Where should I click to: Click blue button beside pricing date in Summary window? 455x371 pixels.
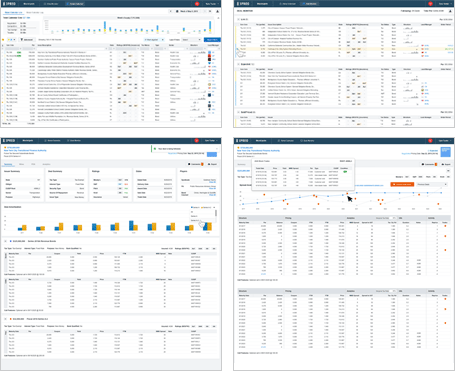[x=212, y=154]
